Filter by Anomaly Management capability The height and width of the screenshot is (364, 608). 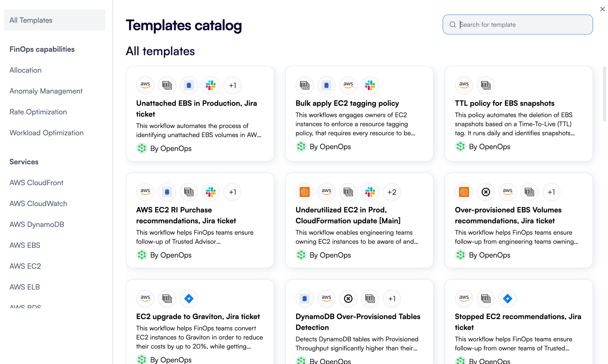46,91
